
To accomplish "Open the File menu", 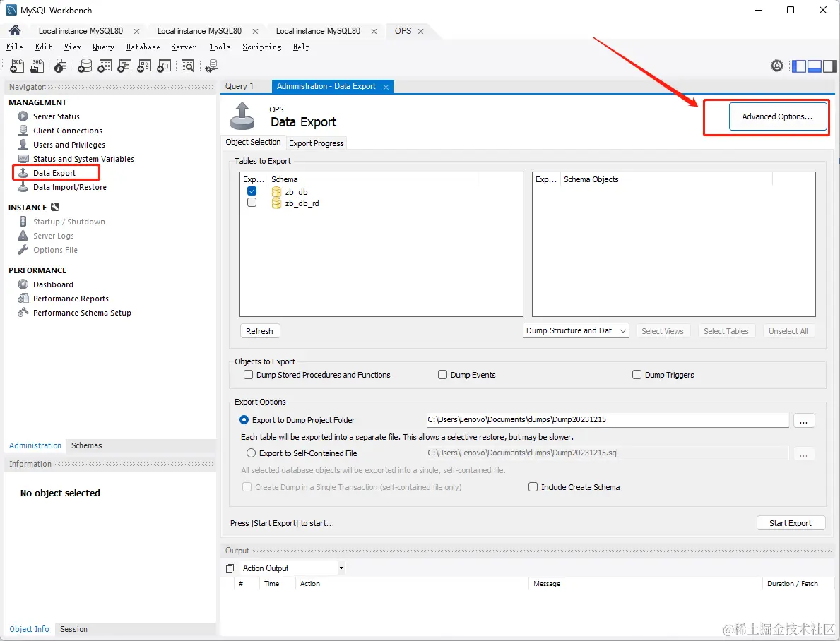I will [x=14, y=47].
